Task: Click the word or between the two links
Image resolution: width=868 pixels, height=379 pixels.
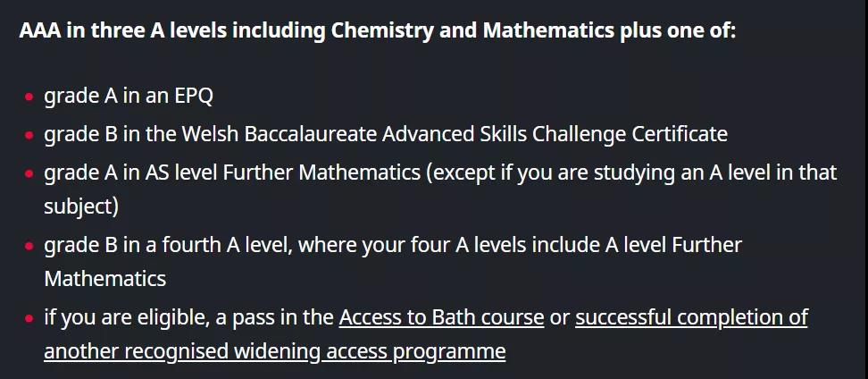Action: point(560,318)
